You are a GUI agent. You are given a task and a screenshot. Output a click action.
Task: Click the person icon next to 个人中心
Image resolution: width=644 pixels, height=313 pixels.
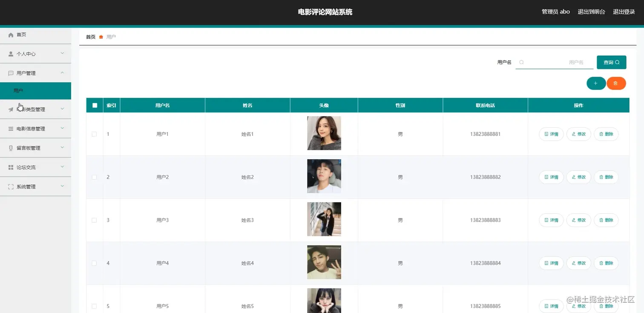(x=11, y=54)
